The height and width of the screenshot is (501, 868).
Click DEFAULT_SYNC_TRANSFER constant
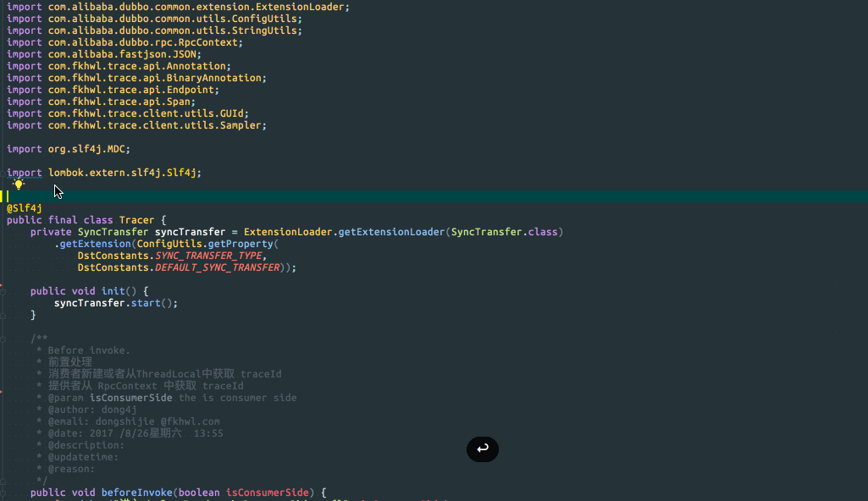pos(216,267)
